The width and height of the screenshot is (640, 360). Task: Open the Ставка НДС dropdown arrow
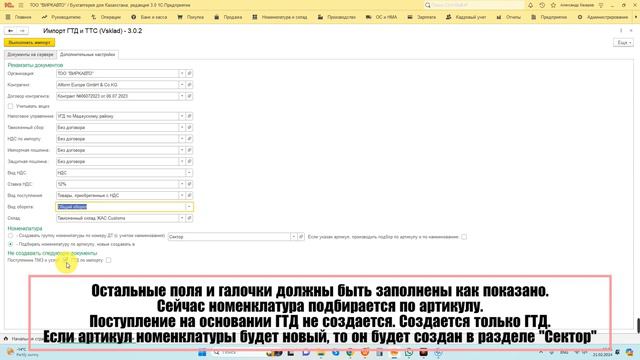coord(182,184)
